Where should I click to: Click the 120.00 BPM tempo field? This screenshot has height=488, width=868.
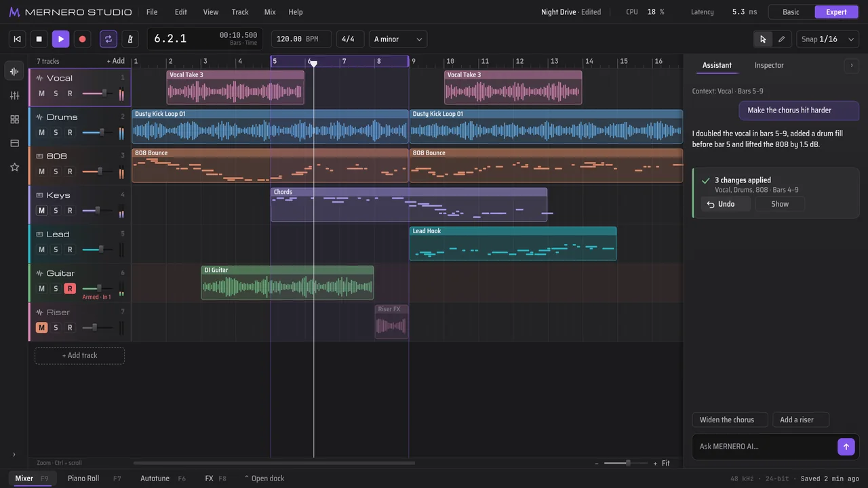(301, 39)
